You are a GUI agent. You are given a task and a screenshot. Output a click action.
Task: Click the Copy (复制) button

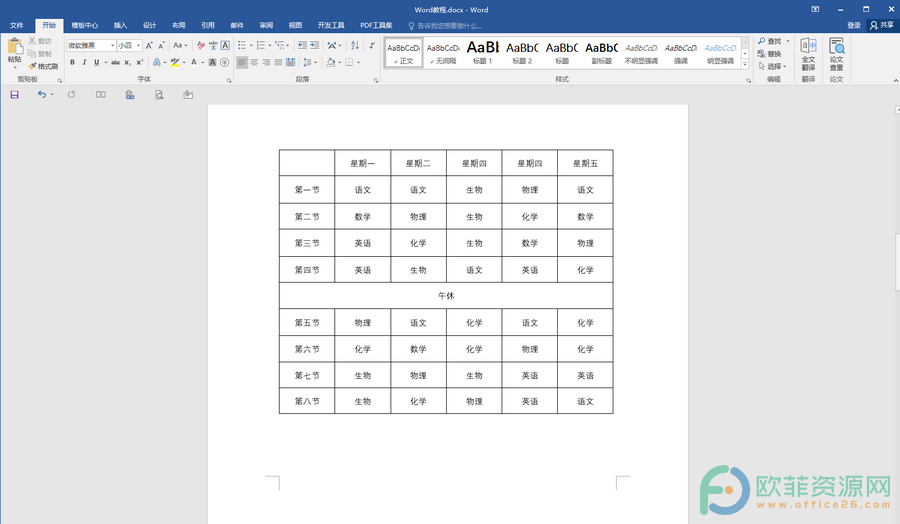[x=40, y=54]
